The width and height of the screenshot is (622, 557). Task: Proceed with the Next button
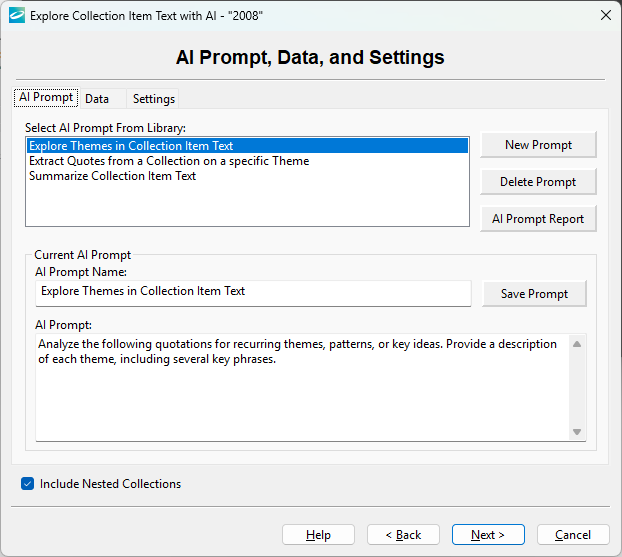(x=488, y=535)
